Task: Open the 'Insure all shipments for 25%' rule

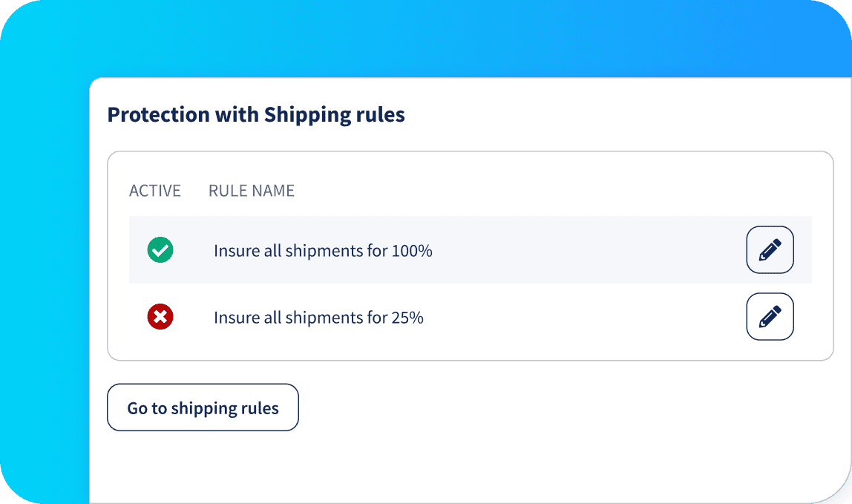Action: (x=318, y=317)
